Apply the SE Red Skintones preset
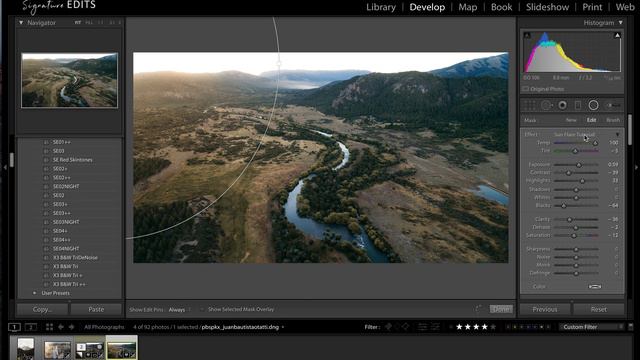The height and width of the screenshot is (360, 640). click(72, 160)
